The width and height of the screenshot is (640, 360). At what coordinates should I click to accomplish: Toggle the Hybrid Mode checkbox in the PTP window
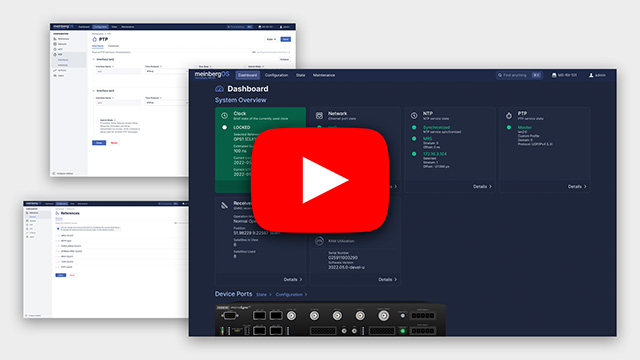97,121
